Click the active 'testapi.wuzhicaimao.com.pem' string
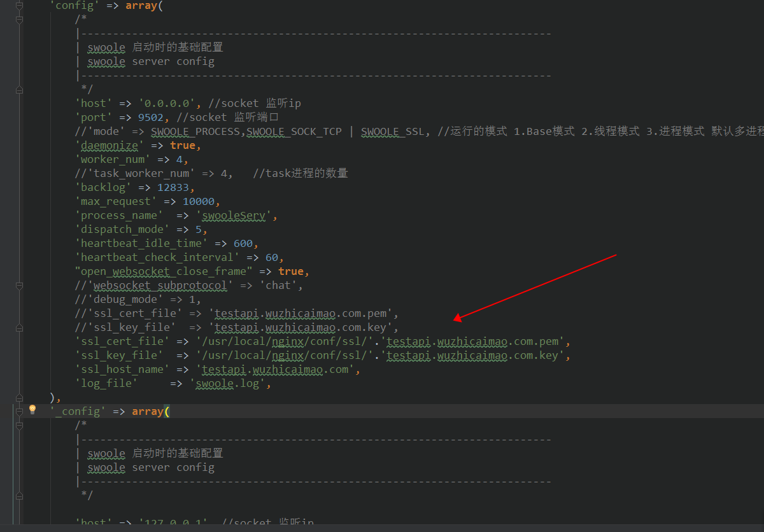Screen dimensions: 764x532 pyautogui.click(x=472, y=341)
